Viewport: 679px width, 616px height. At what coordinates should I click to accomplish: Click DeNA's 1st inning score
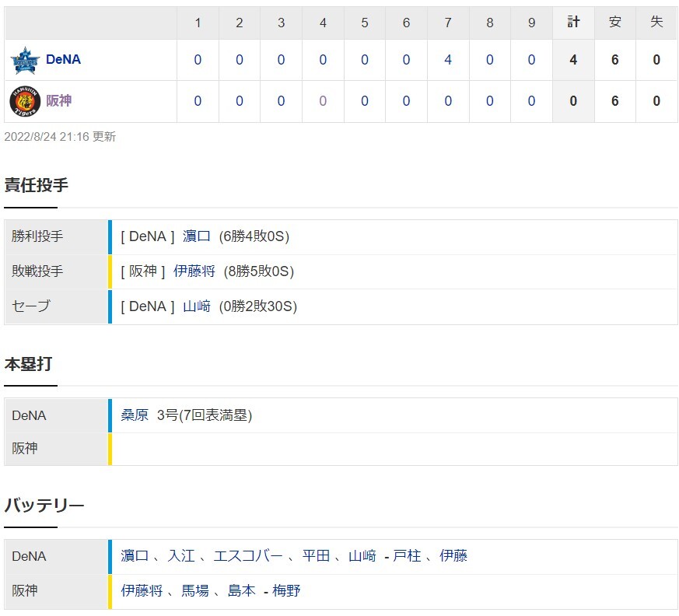coord(198,60)
